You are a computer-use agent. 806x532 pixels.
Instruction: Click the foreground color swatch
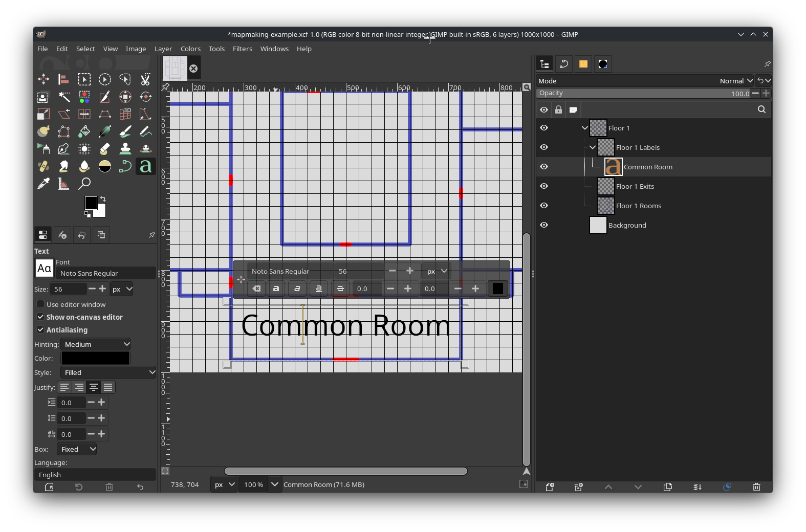pos(91,203)
